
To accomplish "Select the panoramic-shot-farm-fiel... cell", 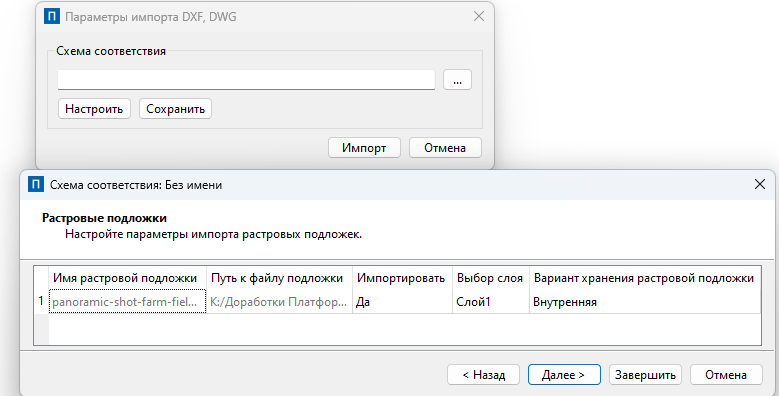I will [x=128, y=302].
